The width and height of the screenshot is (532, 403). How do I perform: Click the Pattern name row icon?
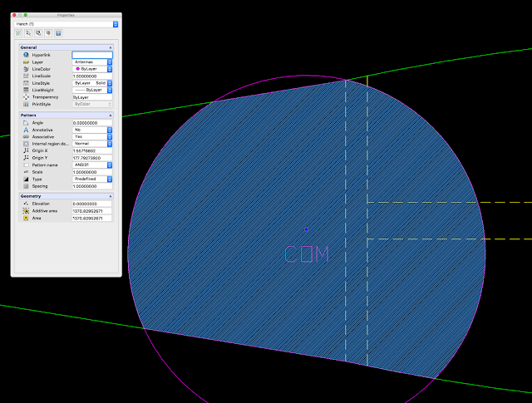tap(26, 165)
